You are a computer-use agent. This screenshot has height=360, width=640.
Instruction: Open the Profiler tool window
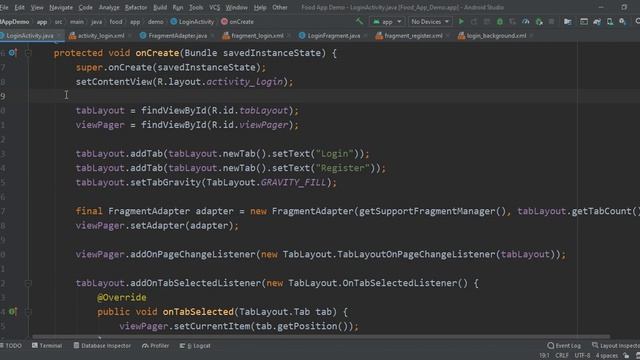click(x=156, y=346)
